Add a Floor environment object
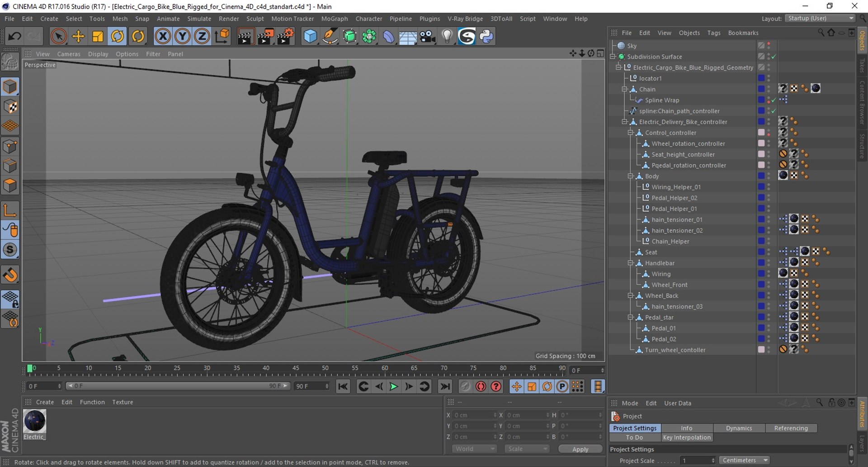This screenshot has height=467, width=868. 408,36
